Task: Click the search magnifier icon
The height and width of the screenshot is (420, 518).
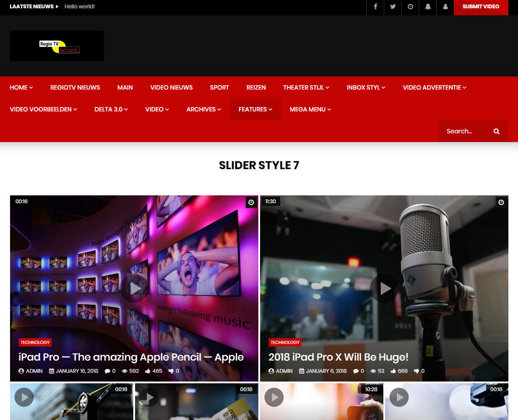Action: click(x=496, y=132)
